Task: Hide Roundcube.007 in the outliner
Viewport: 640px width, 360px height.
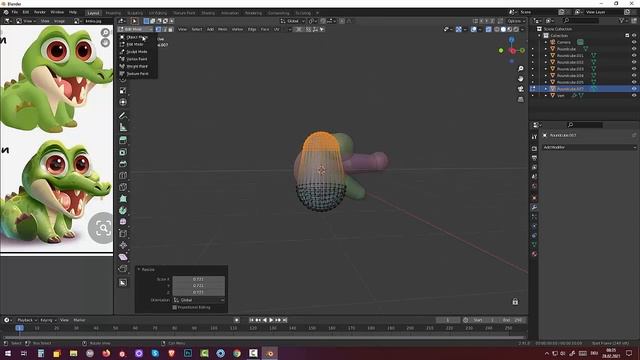Action: 634,89
